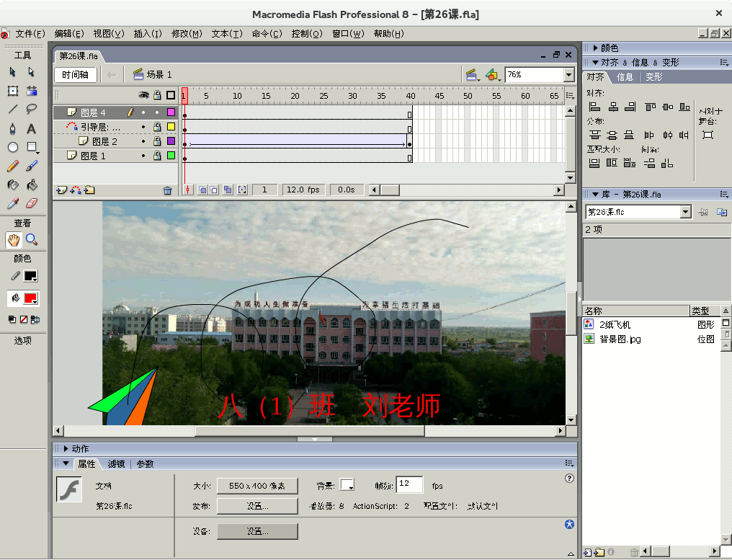732x560 pixels.
Task: Click the Delete Layer trash icon
Action: click(x=168, y=190)
